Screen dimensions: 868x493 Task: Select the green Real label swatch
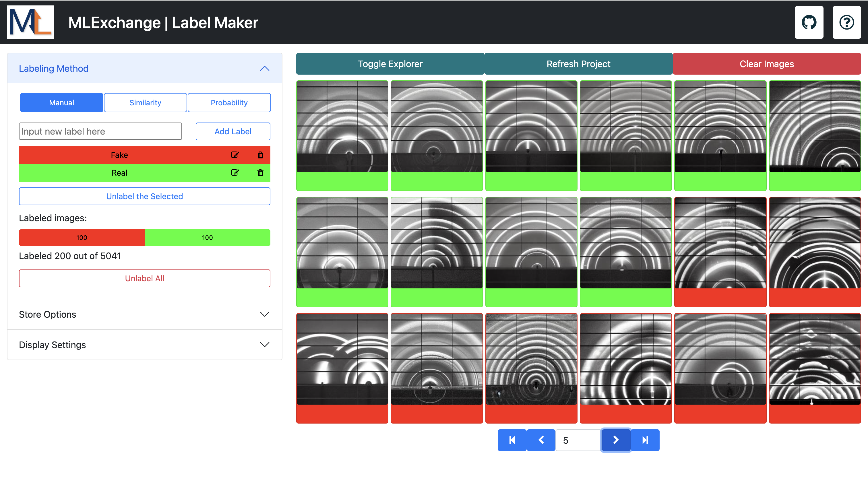(x=119, y=173)
